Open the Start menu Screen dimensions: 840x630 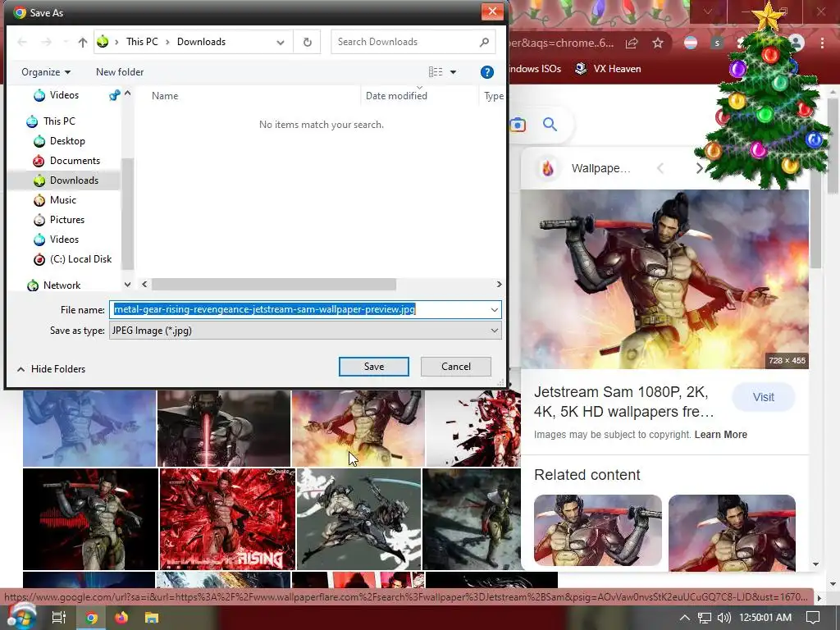[x=21, y=617]
